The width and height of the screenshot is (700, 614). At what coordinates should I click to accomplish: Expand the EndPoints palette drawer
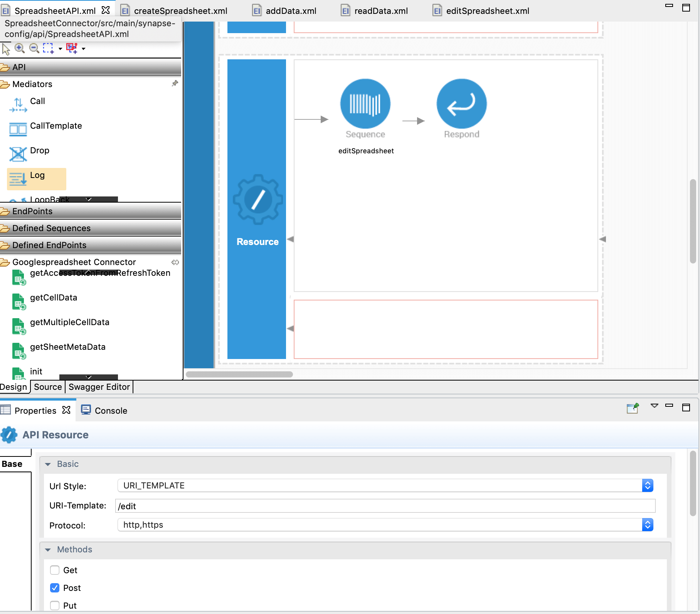91,211
